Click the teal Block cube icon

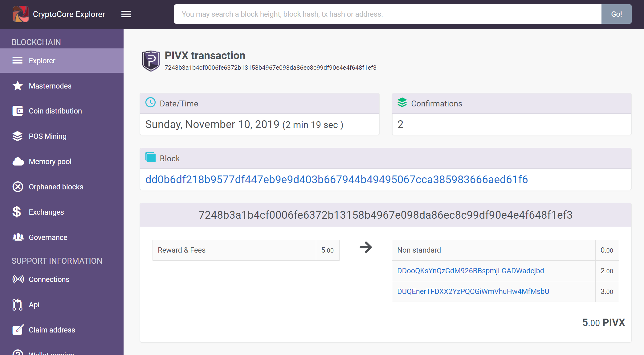point(150,157)
